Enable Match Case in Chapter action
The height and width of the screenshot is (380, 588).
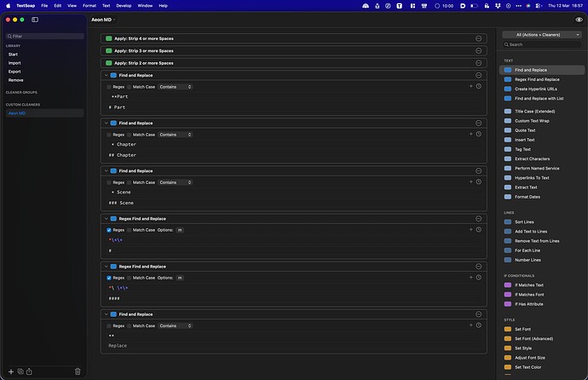(x=129, y=135)
